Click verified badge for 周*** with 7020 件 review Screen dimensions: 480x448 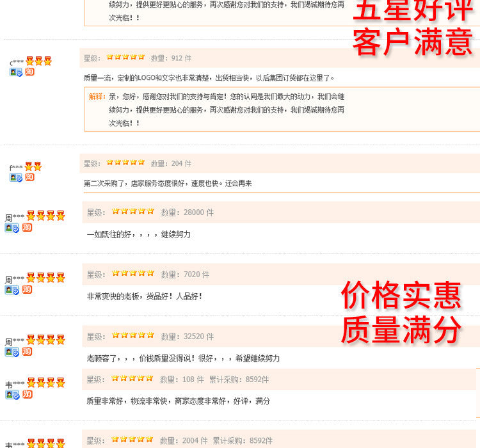coord(12,290)
